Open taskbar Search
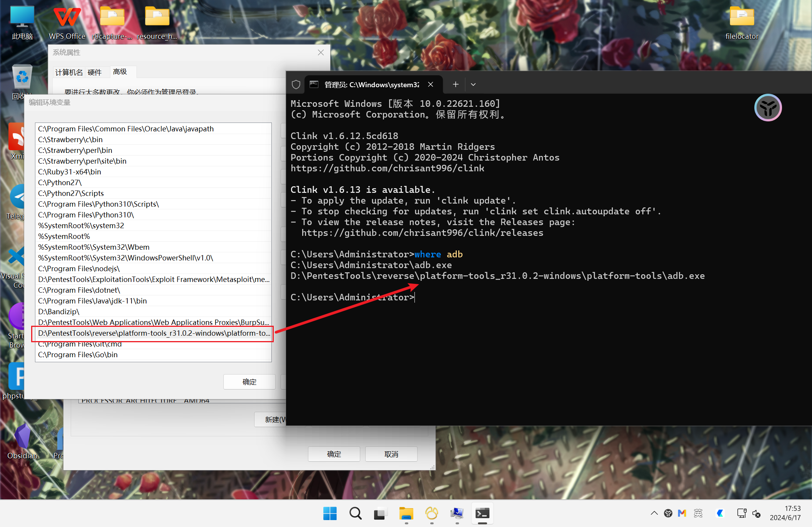The image size is (812, 527). click(x=355, y=514)
